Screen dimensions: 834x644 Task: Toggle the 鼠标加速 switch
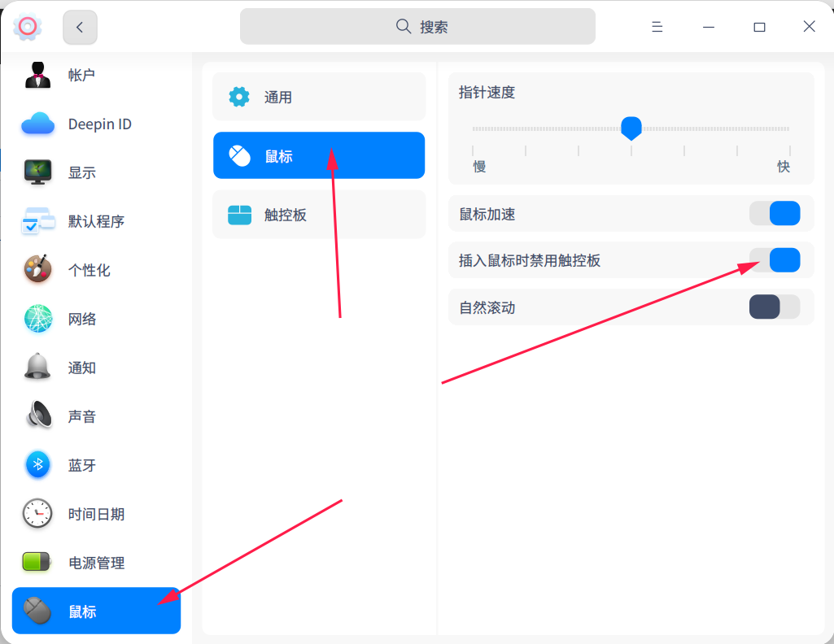pos(775,214)
